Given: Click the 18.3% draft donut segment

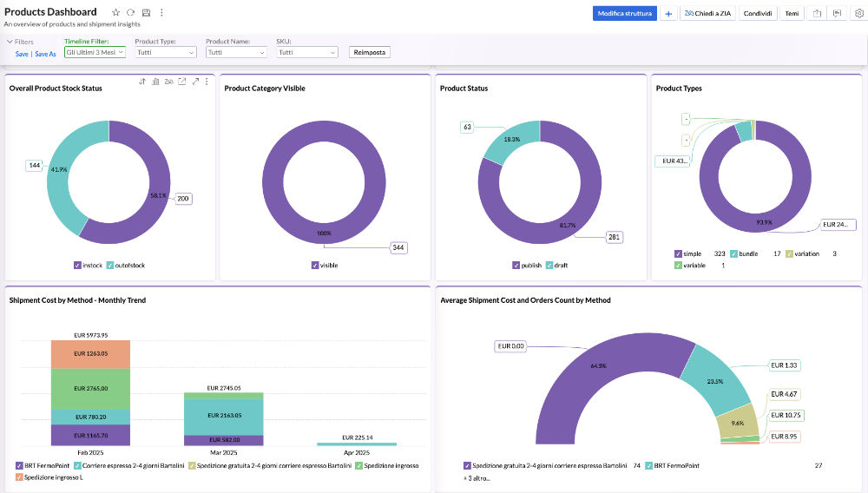Looking at the screenshot, I should pos(512,139).
